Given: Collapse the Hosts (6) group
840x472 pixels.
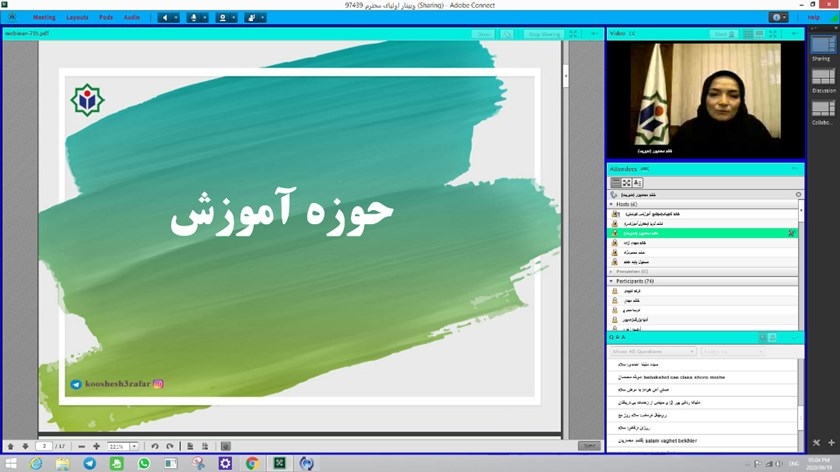Looking at the screenshot, I should tap(611, 204).
